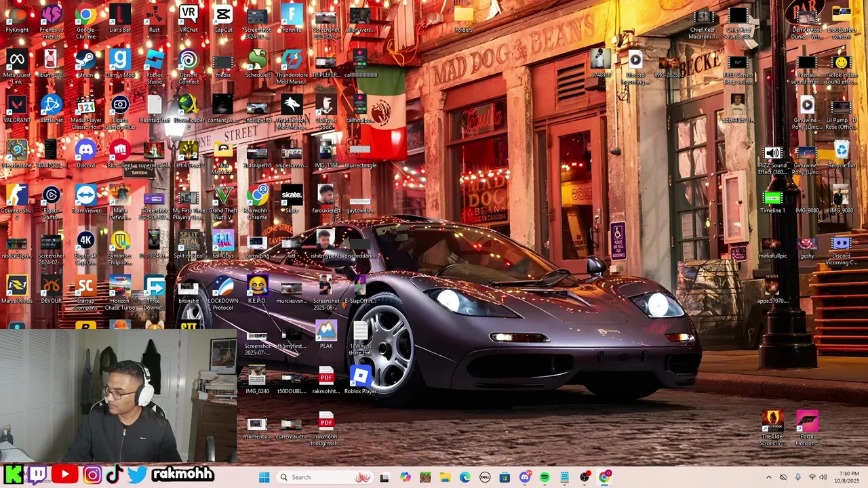
Task: Select the Media Player Classic icon
Action: click(x=85, y=112)
